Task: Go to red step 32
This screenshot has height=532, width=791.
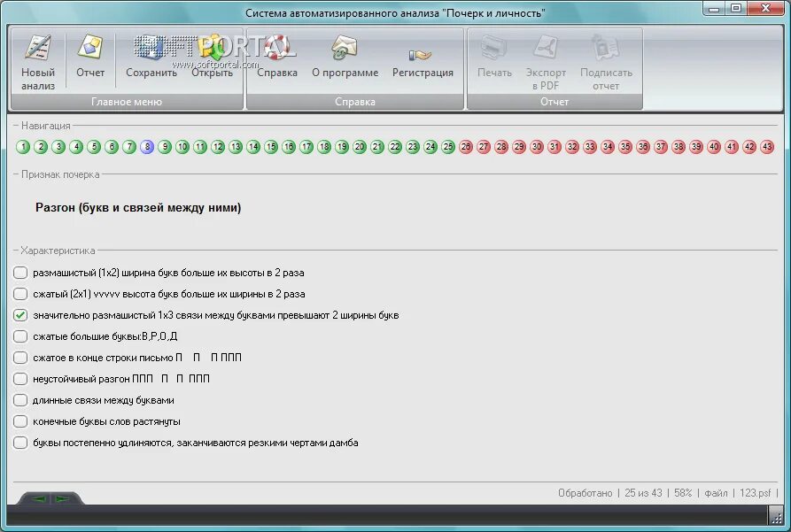Action: (572, 147)
